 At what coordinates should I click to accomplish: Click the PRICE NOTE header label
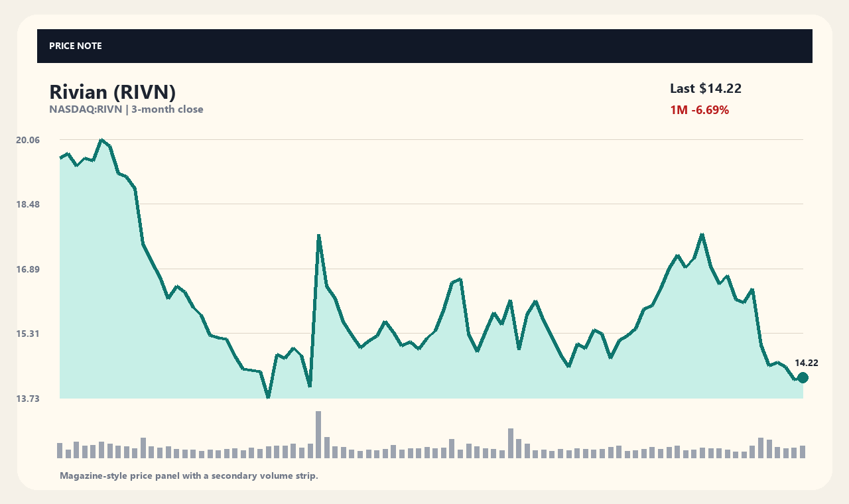coord(75,46)
